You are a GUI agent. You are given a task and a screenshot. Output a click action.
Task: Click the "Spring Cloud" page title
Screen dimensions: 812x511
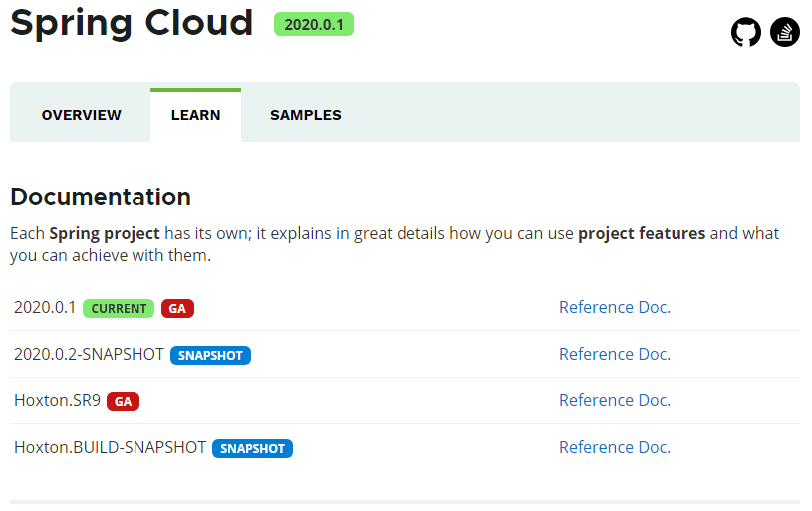(132, 23)
